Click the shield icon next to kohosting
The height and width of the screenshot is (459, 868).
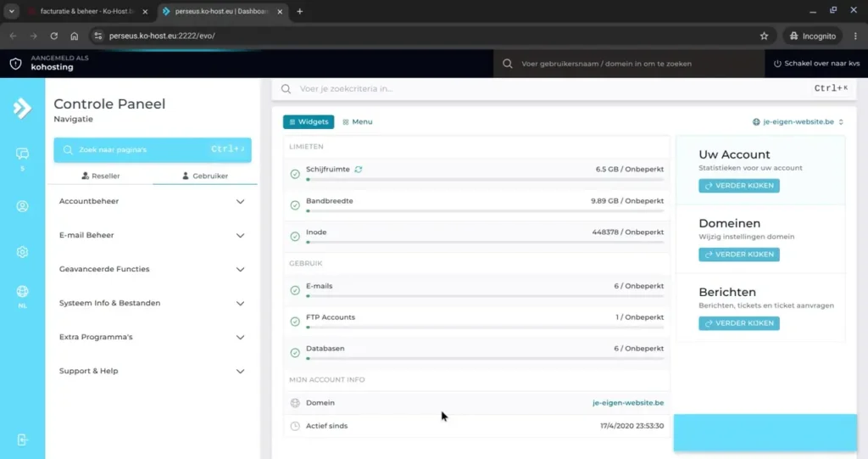click(15, 64)
